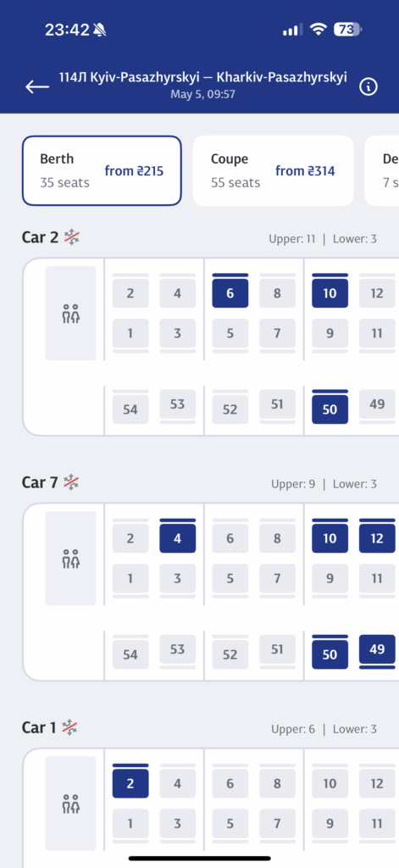This screenshot has height=868, width=399.
Task: Tap the train route title text
Action: click(x=203, y=77)
